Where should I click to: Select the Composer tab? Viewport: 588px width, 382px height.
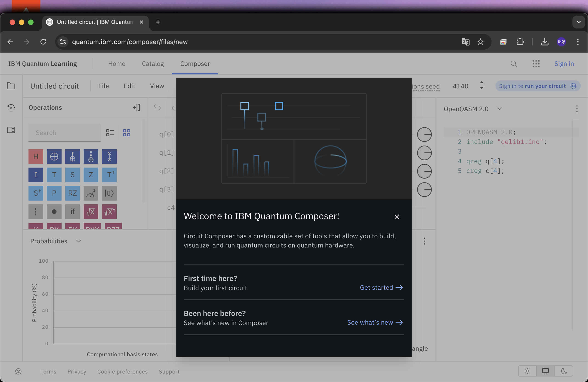tap(195, 64)
